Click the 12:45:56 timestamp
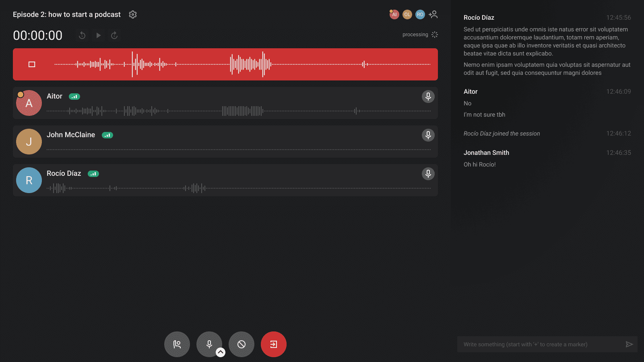The image size is (644, 362). point(619,18)
